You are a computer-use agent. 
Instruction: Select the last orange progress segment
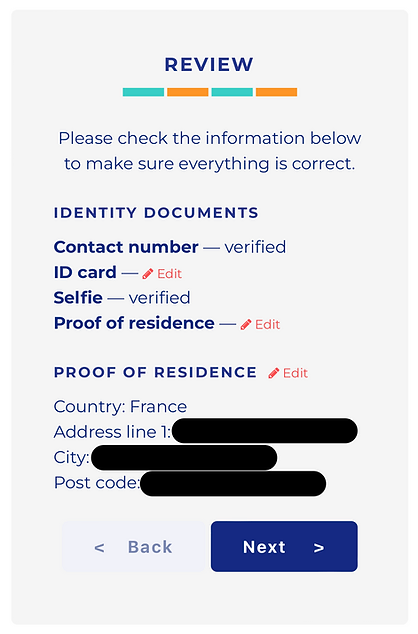coord(277,92)
